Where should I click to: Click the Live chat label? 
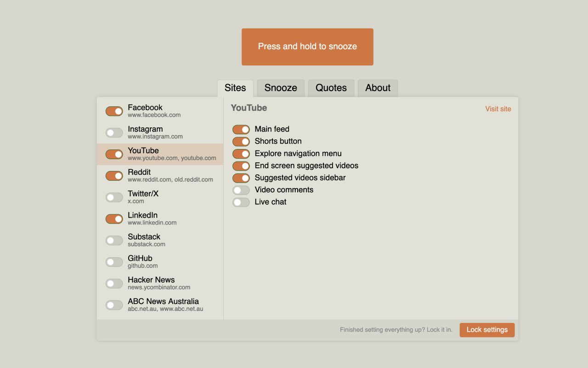271,202
